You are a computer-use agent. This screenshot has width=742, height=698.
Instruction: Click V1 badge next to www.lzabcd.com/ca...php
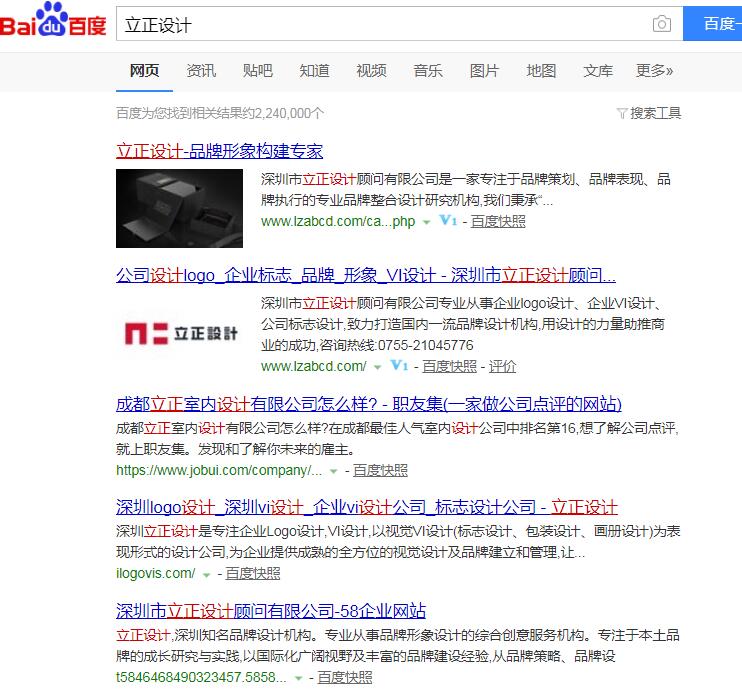(447, 221)
